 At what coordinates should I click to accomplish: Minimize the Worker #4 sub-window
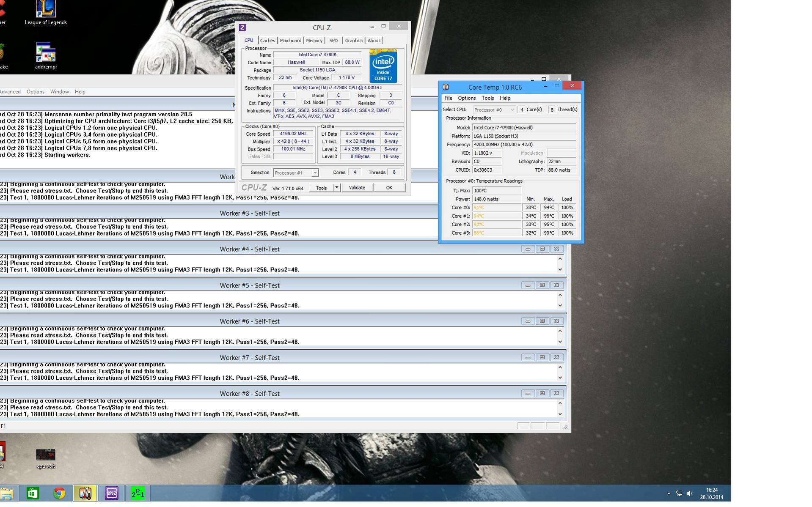click(x=528, y=249)
